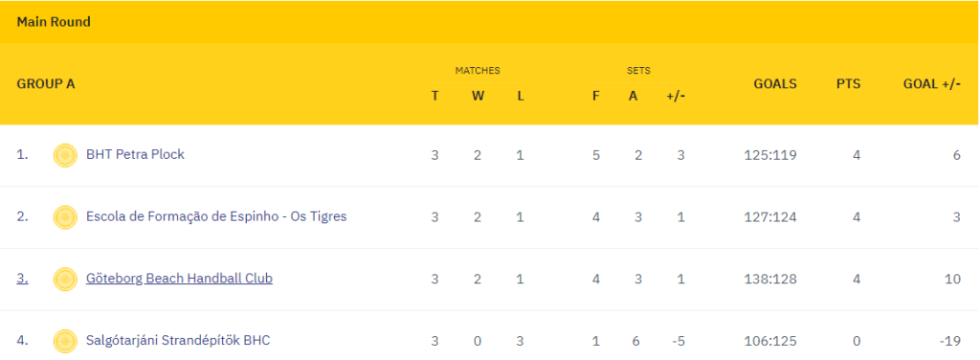
Task: Click the GOALS column header
Action: [x=775, y=83]
